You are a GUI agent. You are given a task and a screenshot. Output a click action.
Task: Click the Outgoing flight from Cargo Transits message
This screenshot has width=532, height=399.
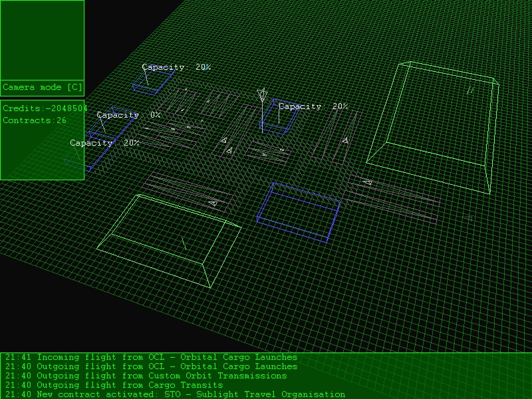[x=114, y=385]
